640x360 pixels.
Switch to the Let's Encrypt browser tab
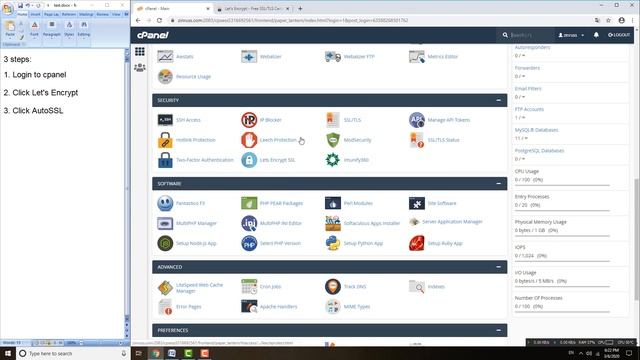coord(252,9)
